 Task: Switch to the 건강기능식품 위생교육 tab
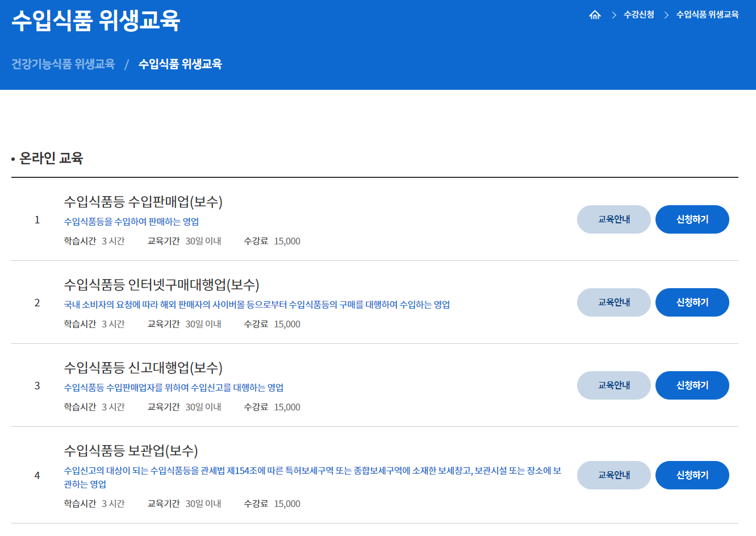tap(63, 64)
